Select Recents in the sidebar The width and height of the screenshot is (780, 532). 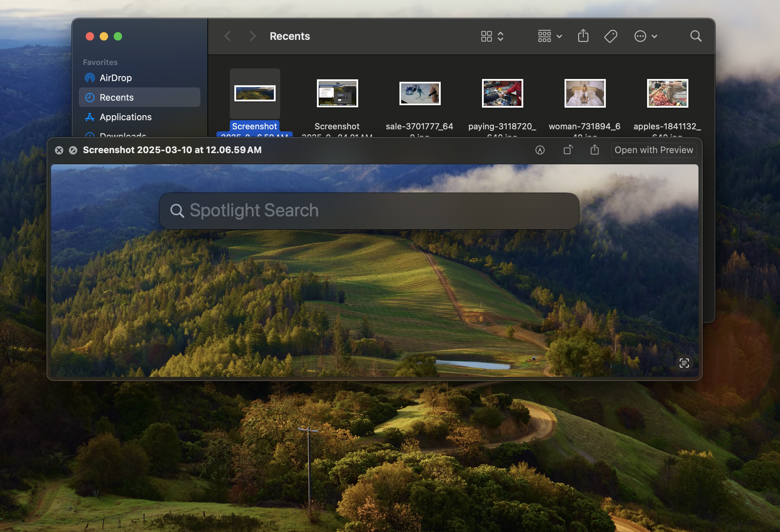[x=140, y=97]
